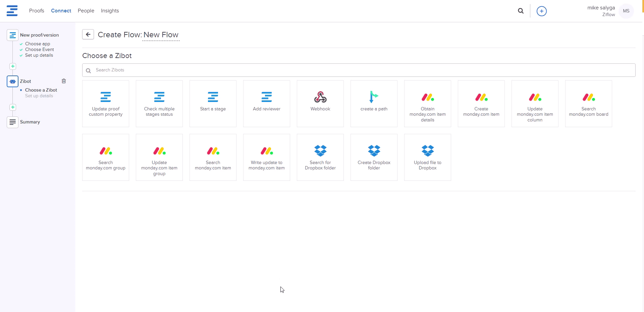Select Choose a Zibot sub-step
The width and height of the screenshot is (644, 312).
(41, 90)
